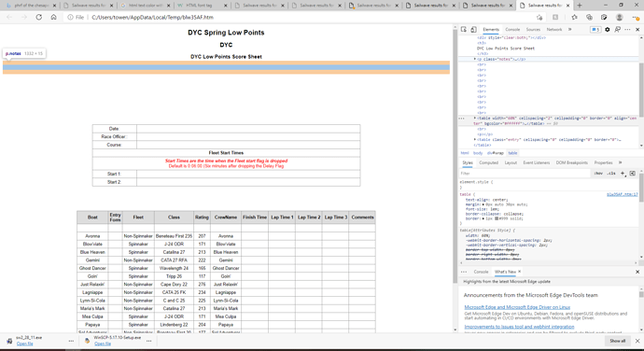Viewport: 644px width, 351px height.
Task: Click the inspect element picker icon in DevTools
Action: click(x=464, y=30)
